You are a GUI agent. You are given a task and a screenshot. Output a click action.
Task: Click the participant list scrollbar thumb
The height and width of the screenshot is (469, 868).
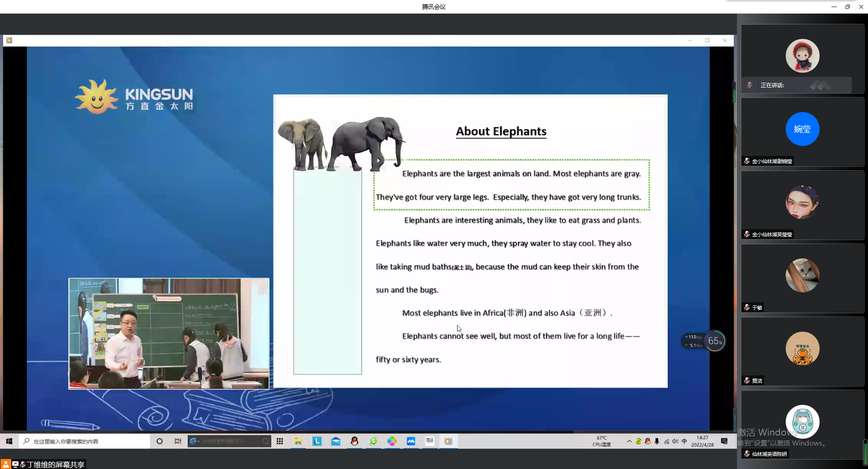click(865, 452)
